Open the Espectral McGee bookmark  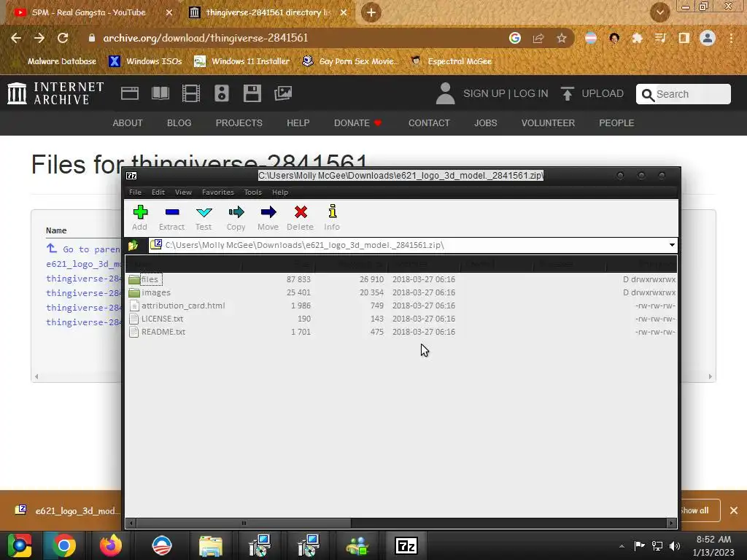click(452, 61)
